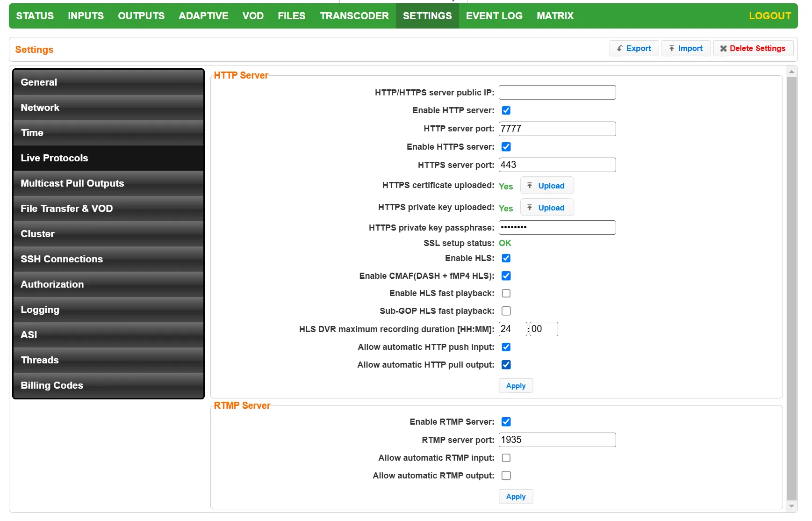Click the RTMP server port field
The width and height of the screenshot is (812, 521).
tap(557, 440)
